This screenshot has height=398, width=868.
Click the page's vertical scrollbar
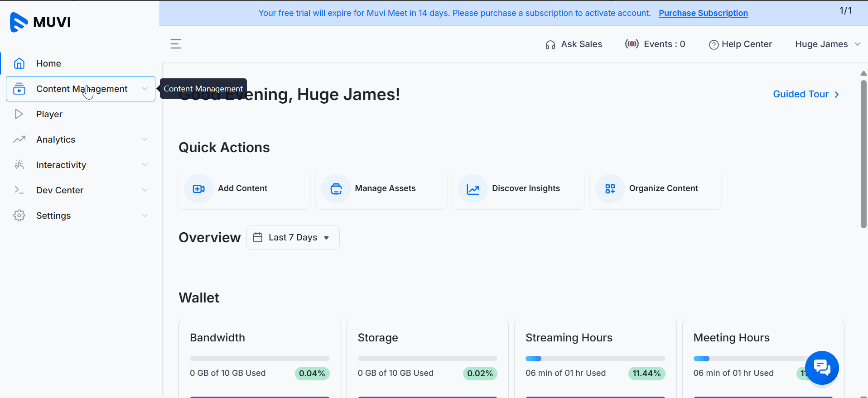tap(863, 154)
